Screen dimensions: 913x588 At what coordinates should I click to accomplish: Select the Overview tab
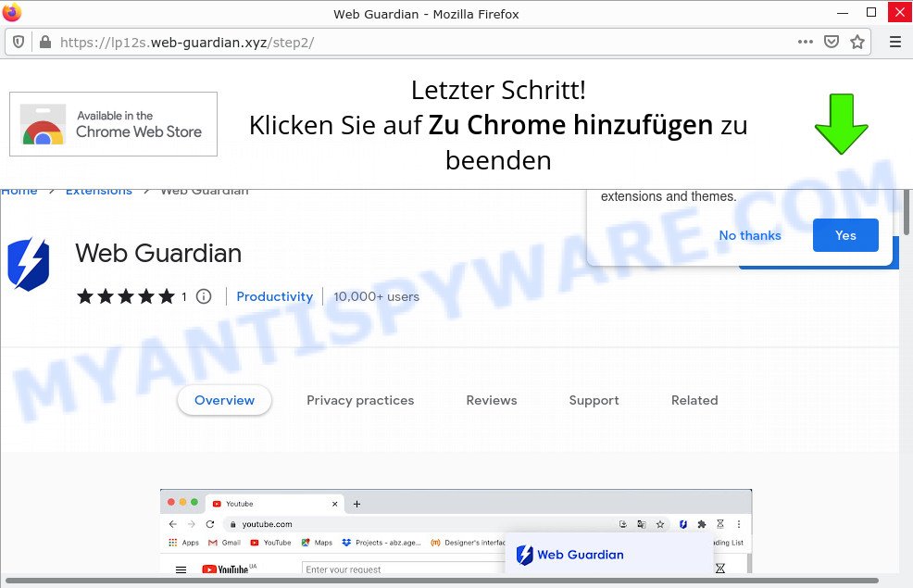click(224, 400)
